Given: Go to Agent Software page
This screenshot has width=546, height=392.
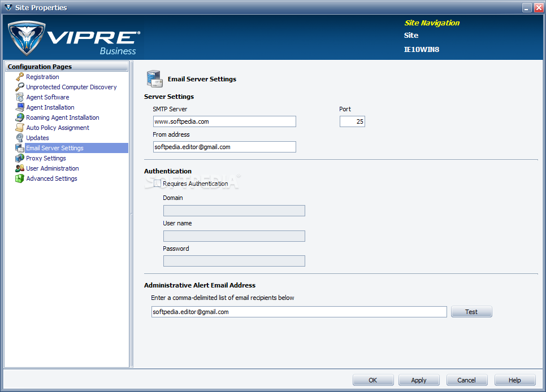Looking at the screenshot, I should tap(47, 97).
